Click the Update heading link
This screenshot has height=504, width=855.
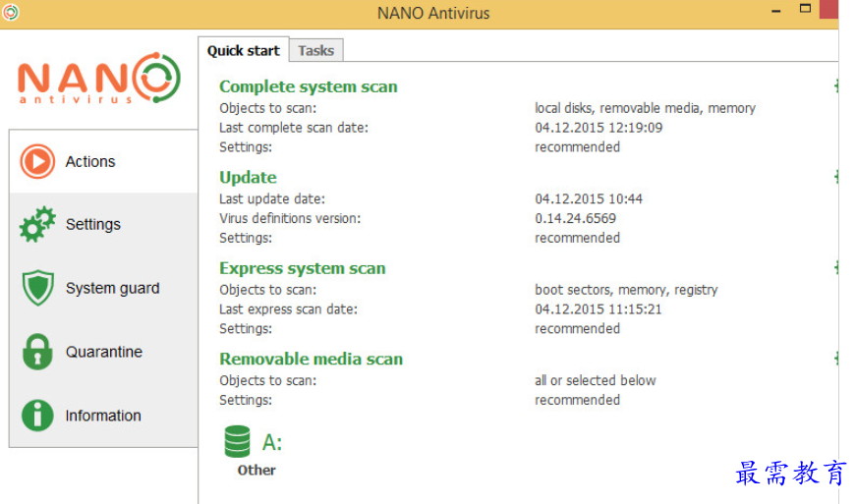(248, 178)
